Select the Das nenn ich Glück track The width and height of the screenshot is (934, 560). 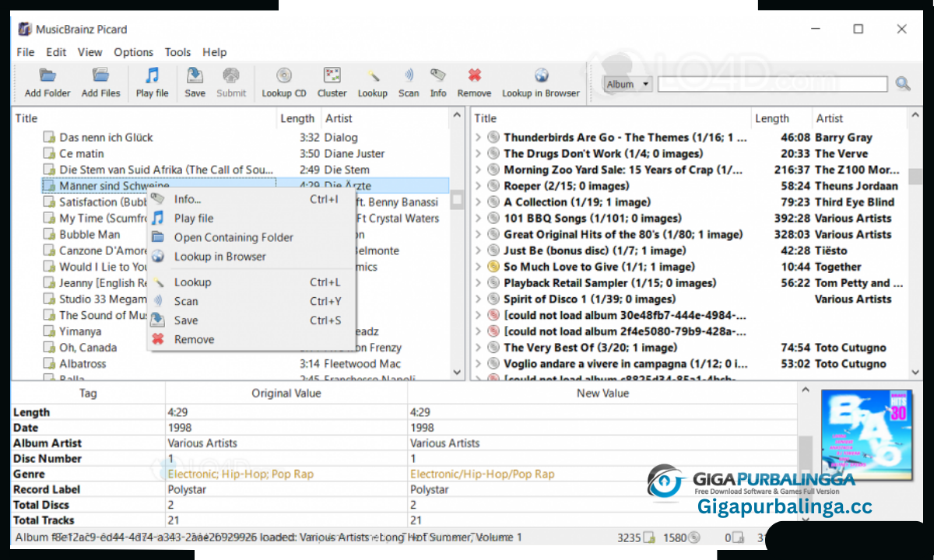click(106, 138)
